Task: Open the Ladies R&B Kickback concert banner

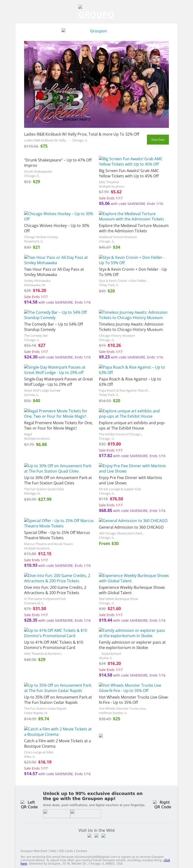Action: [96, 84]
